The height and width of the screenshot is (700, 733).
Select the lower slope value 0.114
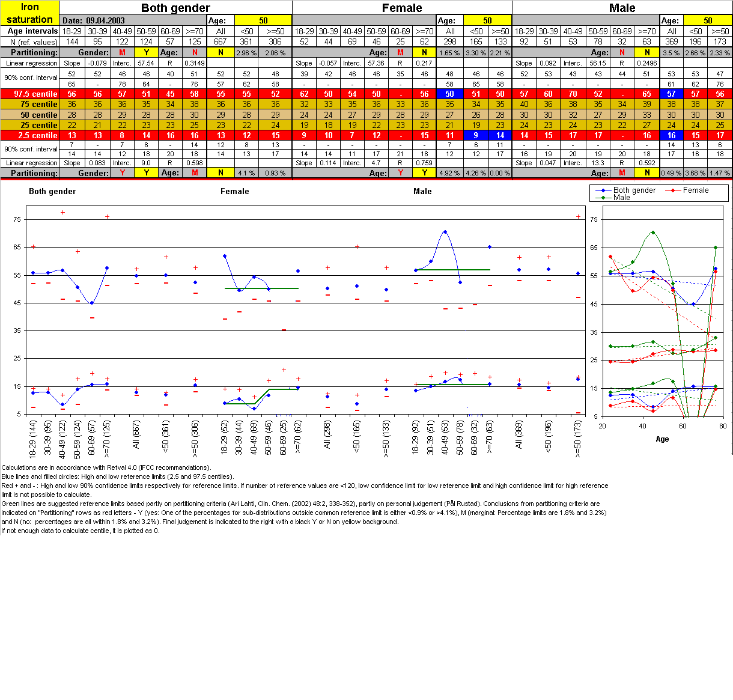[328, 163]
